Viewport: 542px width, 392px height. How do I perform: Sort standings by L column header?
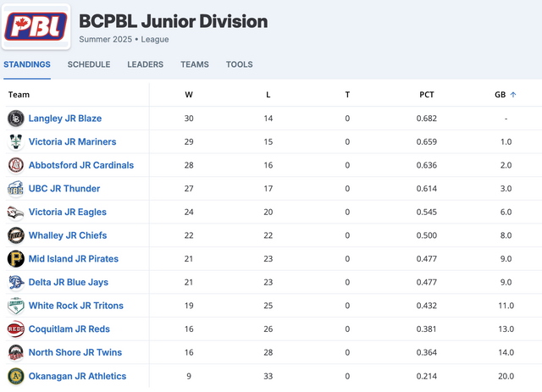coord(268,95)
